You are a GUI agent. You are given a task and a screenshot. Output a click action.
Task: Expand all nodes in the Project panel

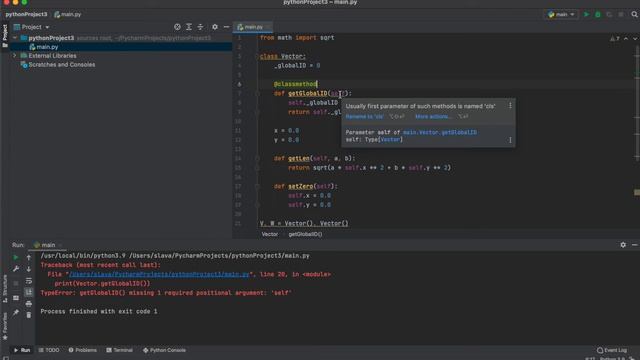click(x=189, y=27)
